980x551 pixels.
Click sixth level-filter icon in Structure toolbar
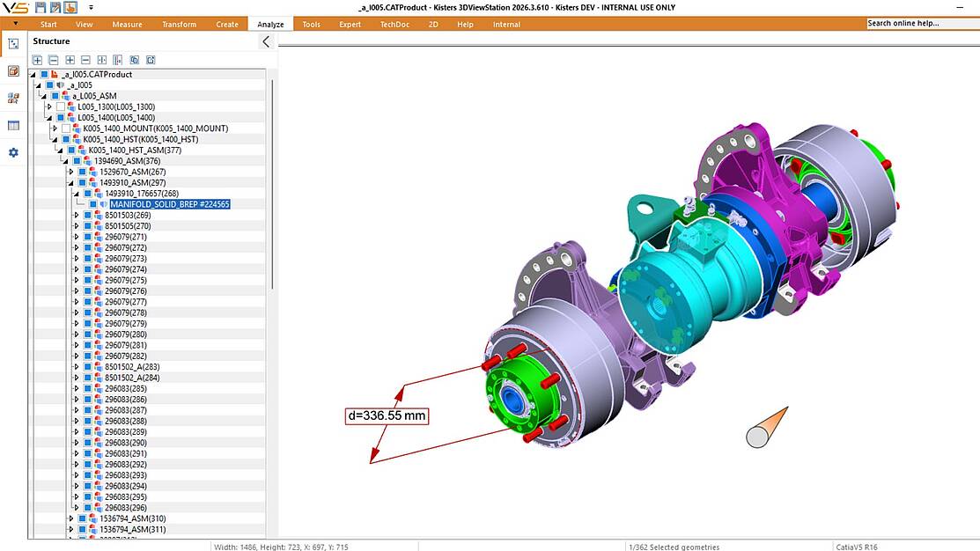point(117,60)
